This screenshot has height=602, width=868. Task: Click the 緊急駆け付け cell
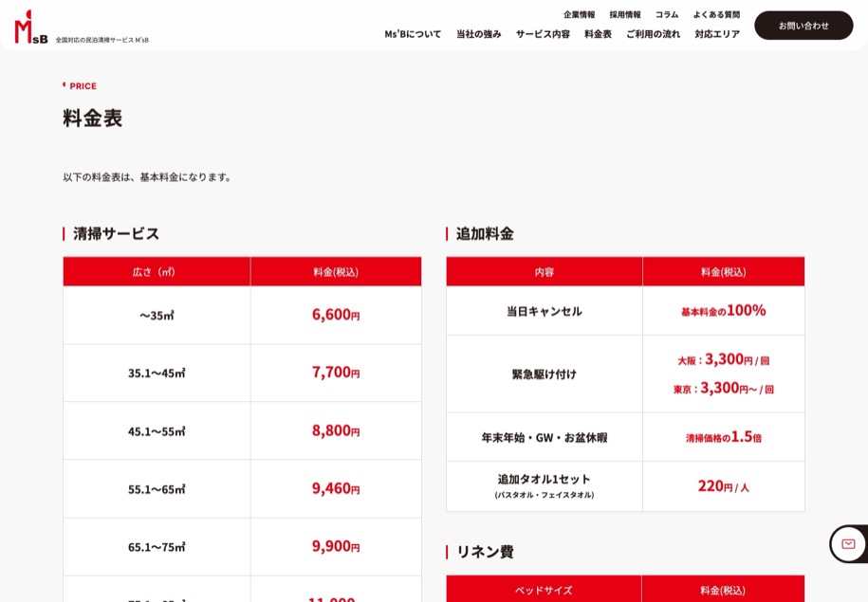pyautogui.click(x=545, y=374)
